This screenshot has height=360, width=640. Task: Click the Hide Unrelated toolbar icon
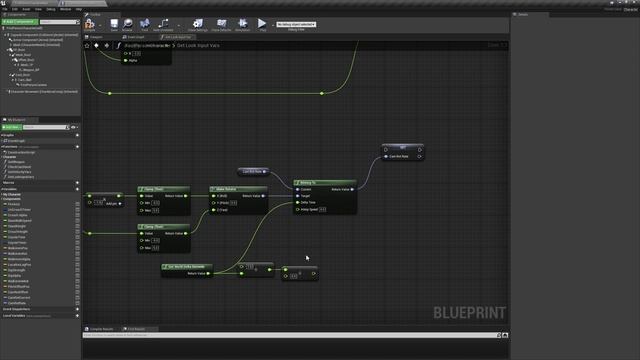[x=163, y=24]
